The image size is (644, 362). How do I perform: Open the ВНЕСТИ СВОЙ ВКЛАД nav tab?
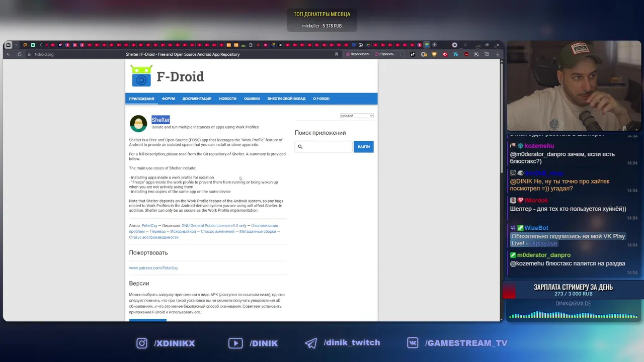click(286, 99)
